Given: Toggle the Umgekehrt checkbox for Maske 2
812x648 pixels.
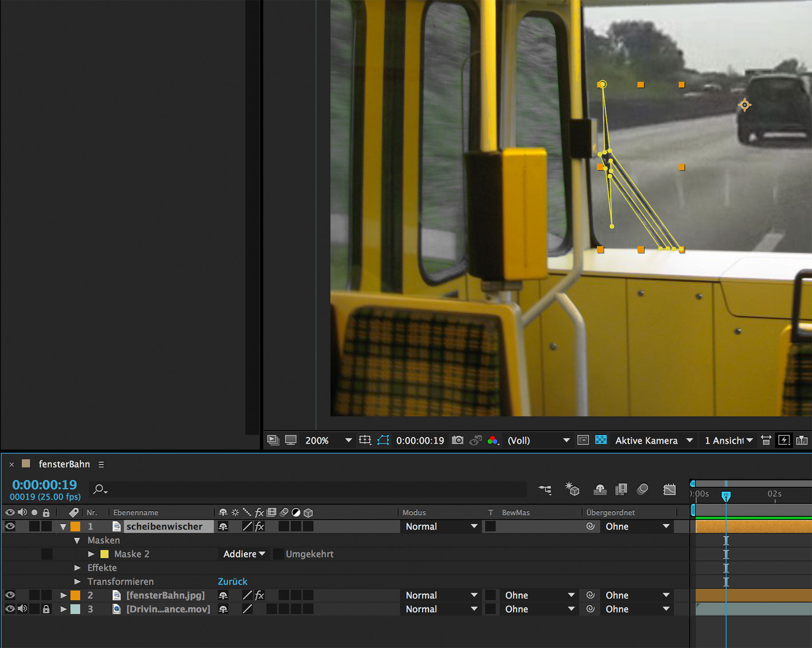Looking at the screenshot, I should tap(278, 554).
